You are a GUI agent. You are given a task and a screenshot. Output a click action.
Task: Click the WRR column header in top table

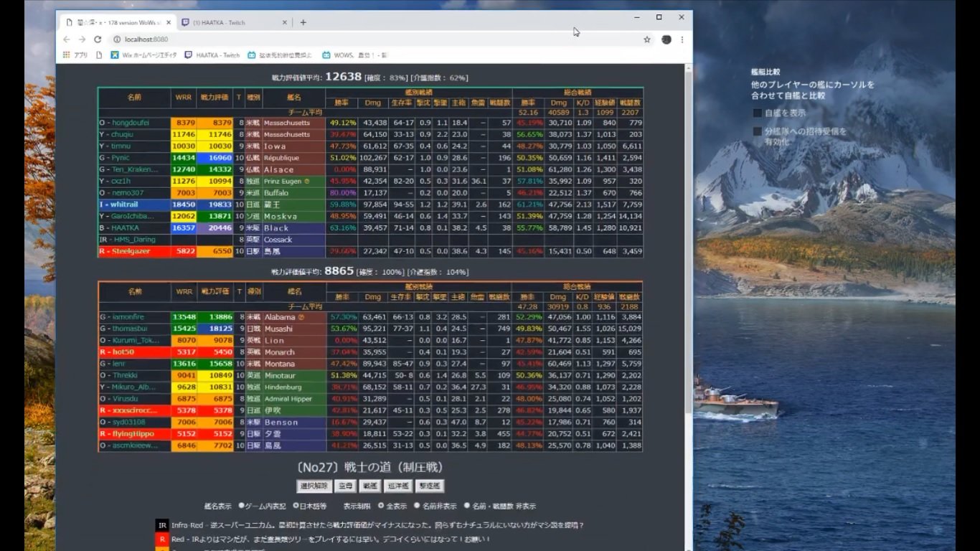pyautogui.click(x=184, y=98)
